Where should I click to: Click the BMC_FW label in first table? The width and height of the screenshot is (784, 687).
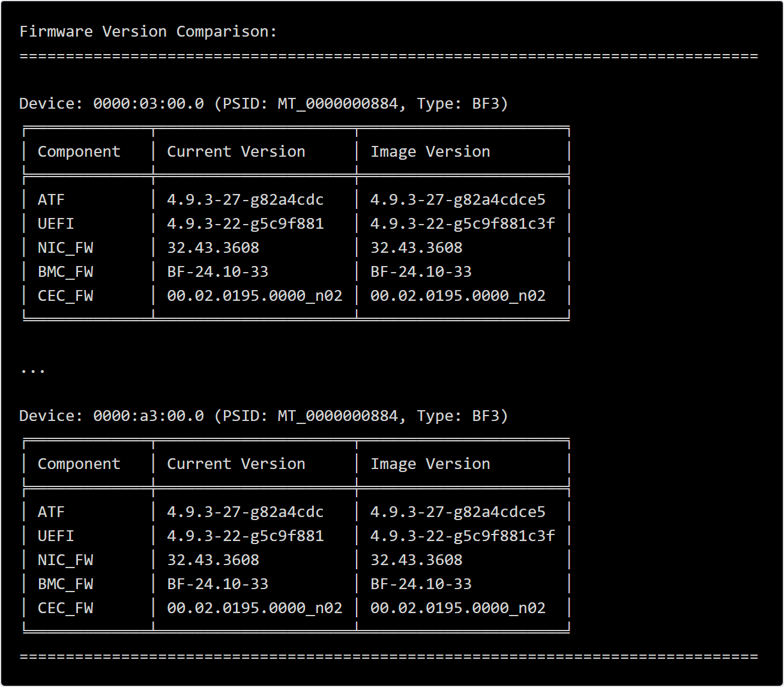[65, 272]
